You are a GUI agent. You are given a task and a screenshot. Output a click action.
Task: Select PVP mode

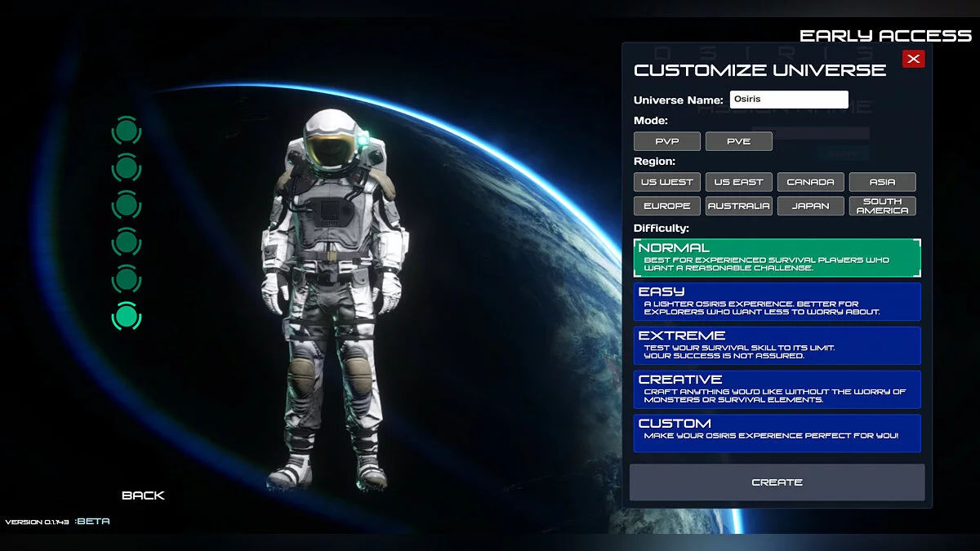tap(667, 141)
